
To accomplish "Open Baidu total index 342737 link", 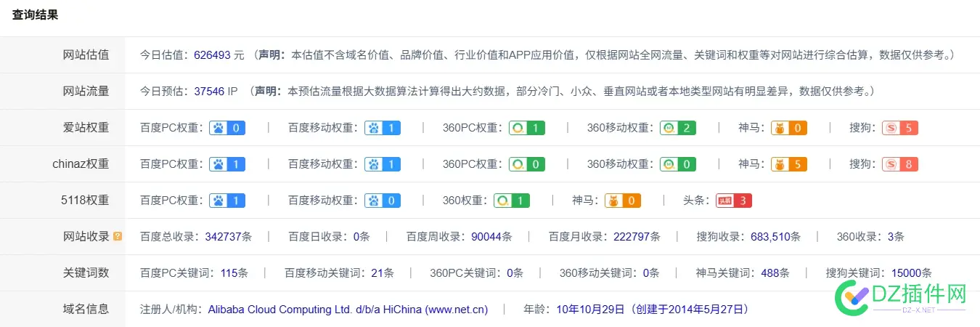I will pos(223,237).
